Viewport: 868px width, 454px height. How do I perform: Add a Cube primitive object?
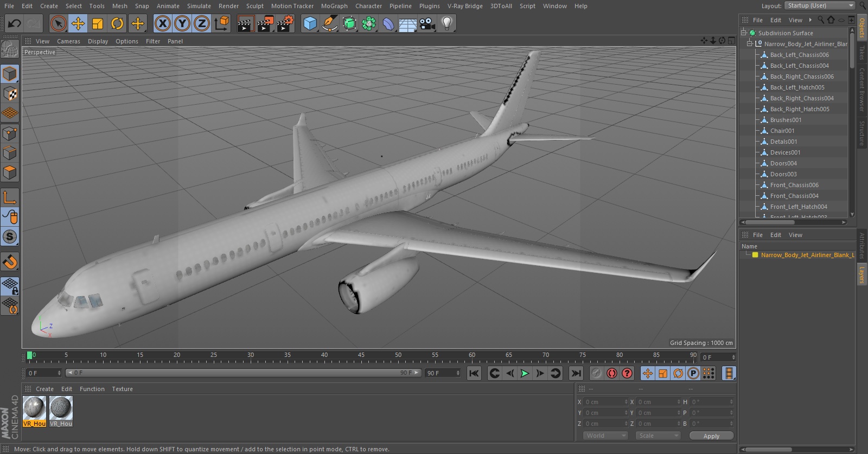coord(310,23)
